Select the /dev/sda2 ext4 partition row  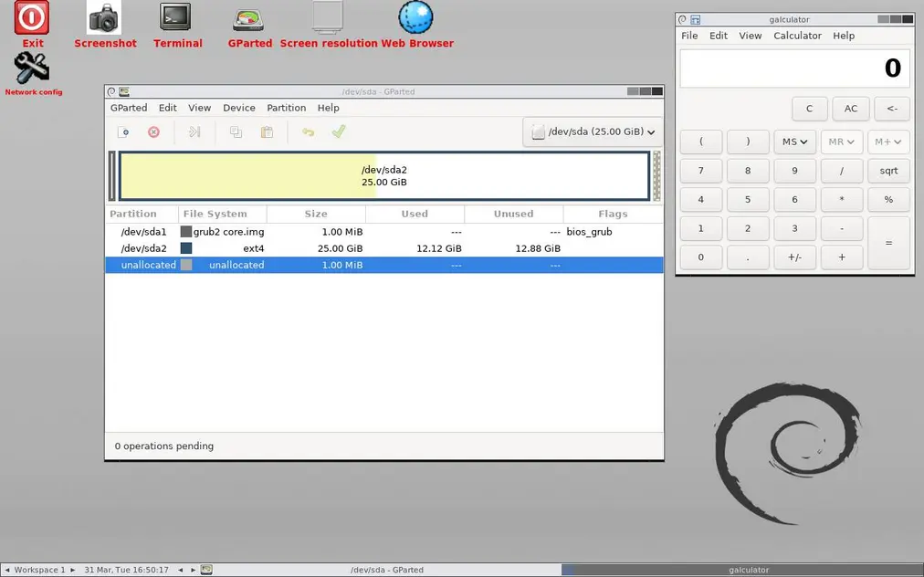384,248
